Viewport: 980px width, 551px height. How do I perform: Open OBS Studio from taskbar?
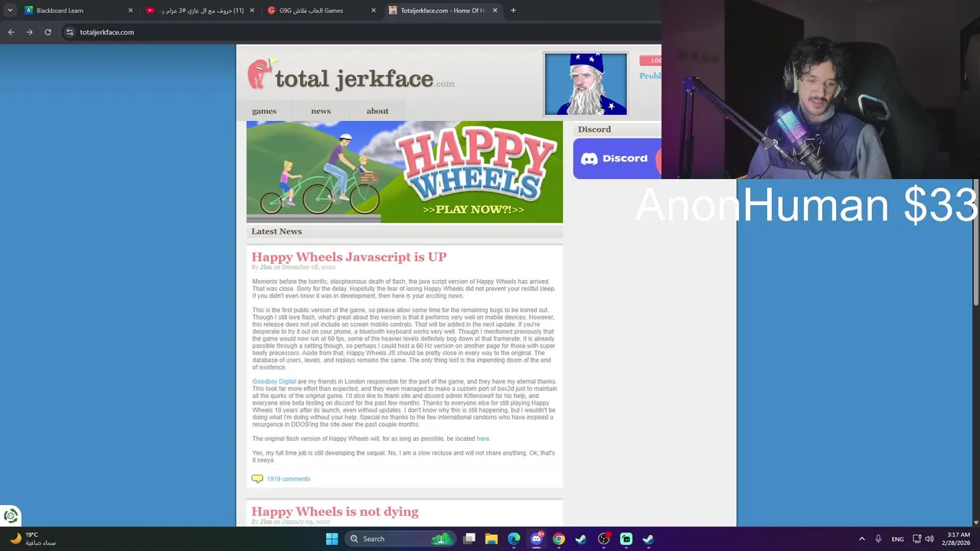point(603,539)
